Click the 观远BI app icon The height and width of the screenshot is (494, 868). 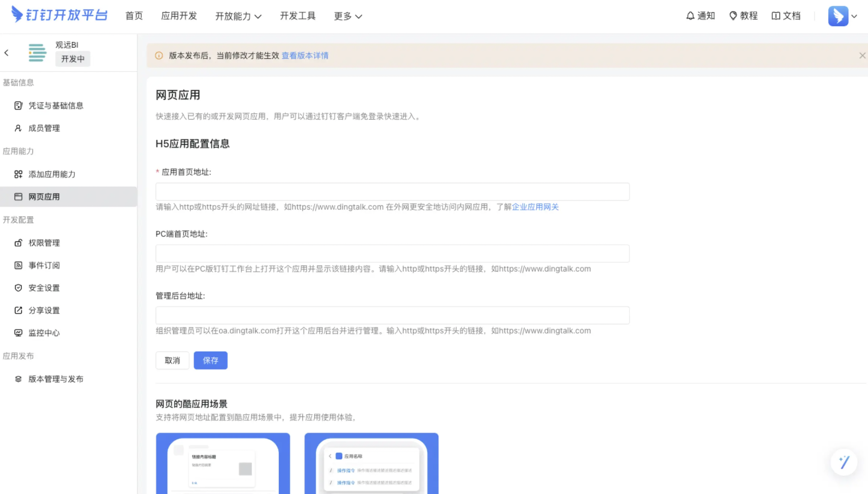point(37,53)
